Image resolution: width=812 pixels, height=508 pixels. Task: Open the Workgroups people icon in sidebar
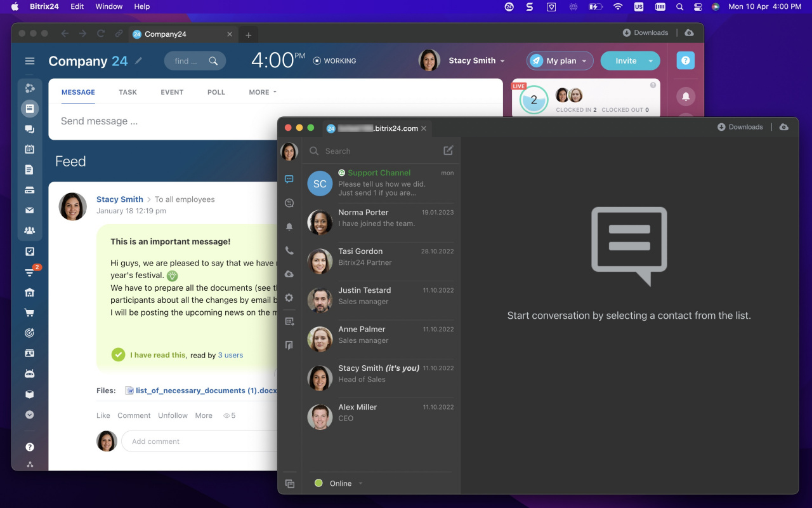(30, 231)
